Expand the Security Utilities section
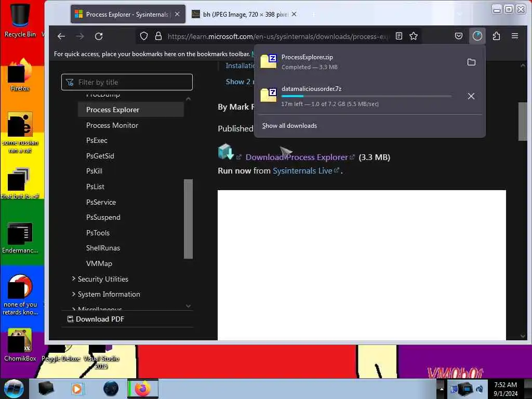 (100, 279)
